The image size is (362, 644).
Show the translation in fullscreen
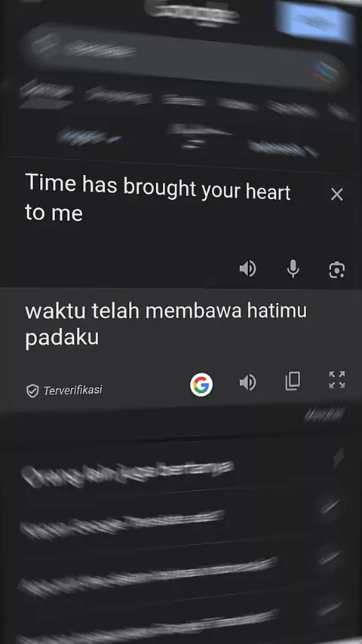coord(337,380)
